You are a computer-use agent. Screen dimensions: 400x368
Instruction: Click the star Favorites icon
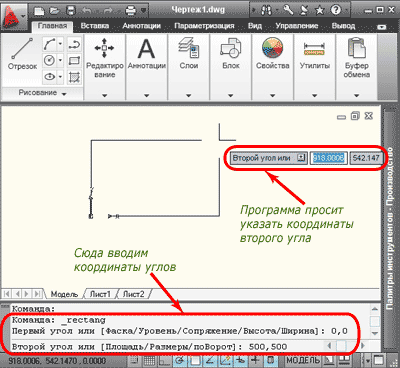pyautogui.click(x=320, y=11)
